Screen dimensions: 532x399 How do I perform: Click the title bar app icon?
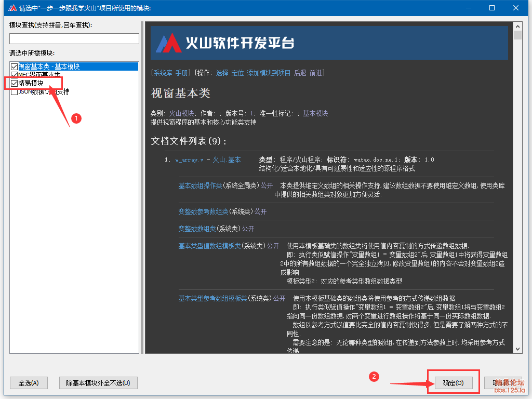[12, 7]
